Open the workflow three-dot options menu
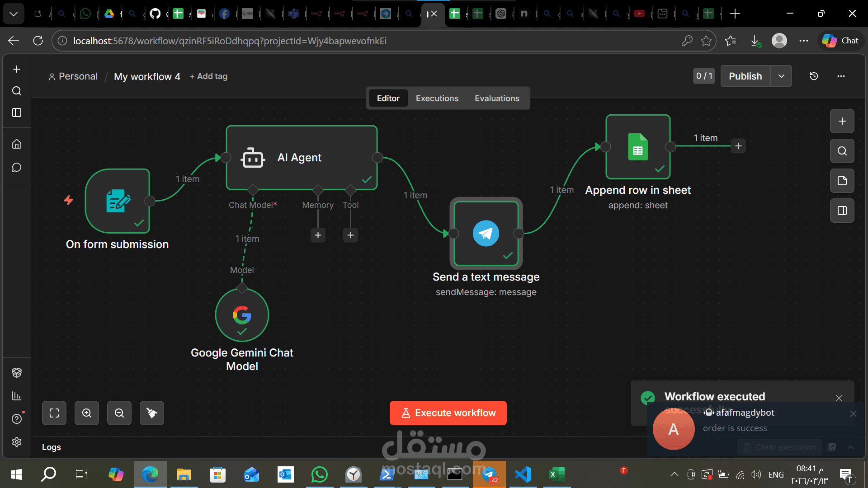Image resolution: width=868 pixels, height=488 pixels. pos(841,76)
